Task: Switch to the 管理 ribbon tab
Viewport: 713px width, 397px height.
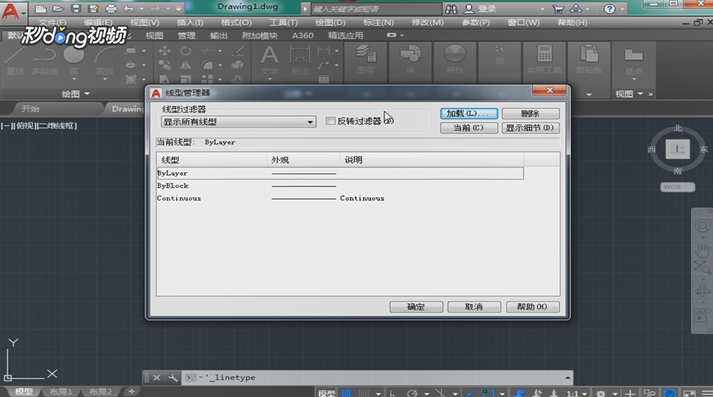Action: (186, 35)
